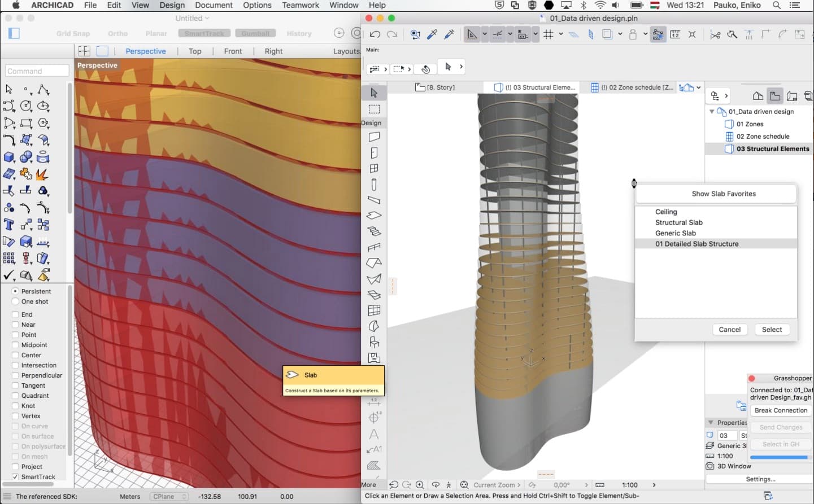Select the Marquee tool in ARCHICAD toolbox
814x504 pixels.
coord(374,109)
